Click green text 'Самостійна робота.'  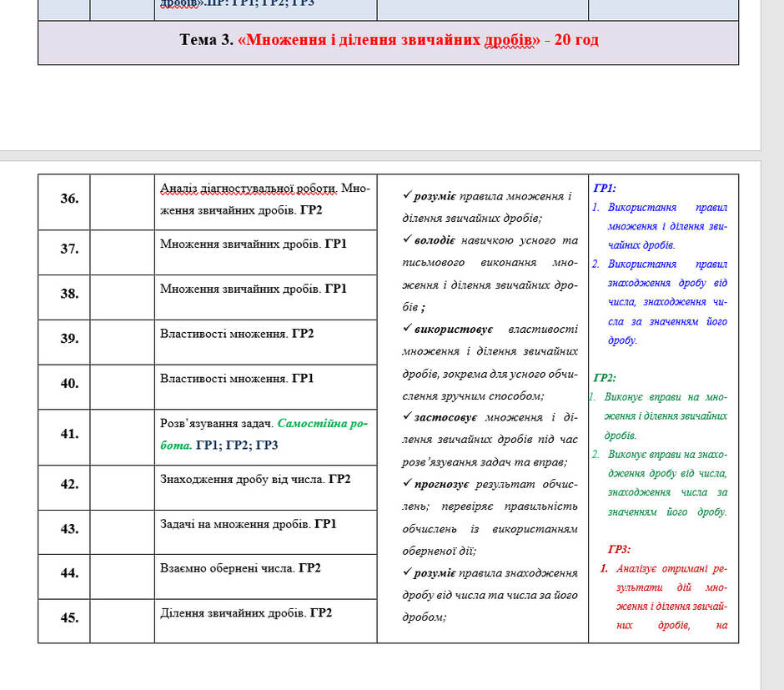pyautogui.click(x=264, y=434)
